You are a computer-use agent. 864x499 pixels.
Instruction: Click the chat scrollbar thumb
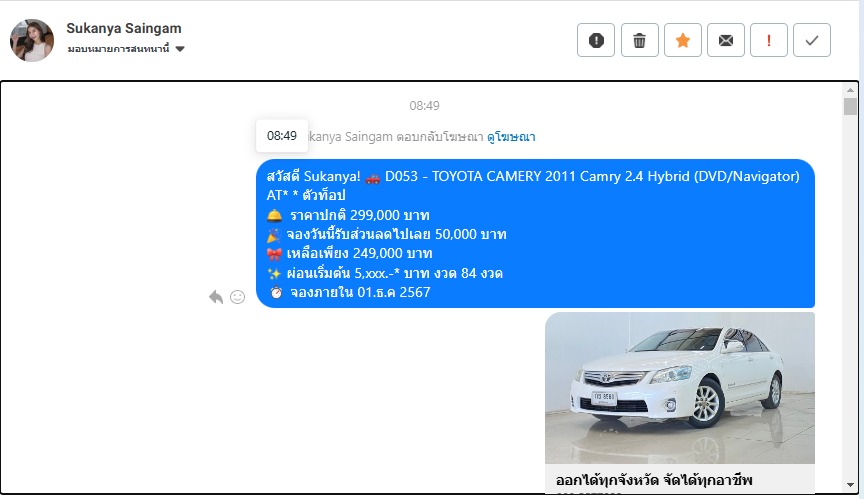pos(850,107)
